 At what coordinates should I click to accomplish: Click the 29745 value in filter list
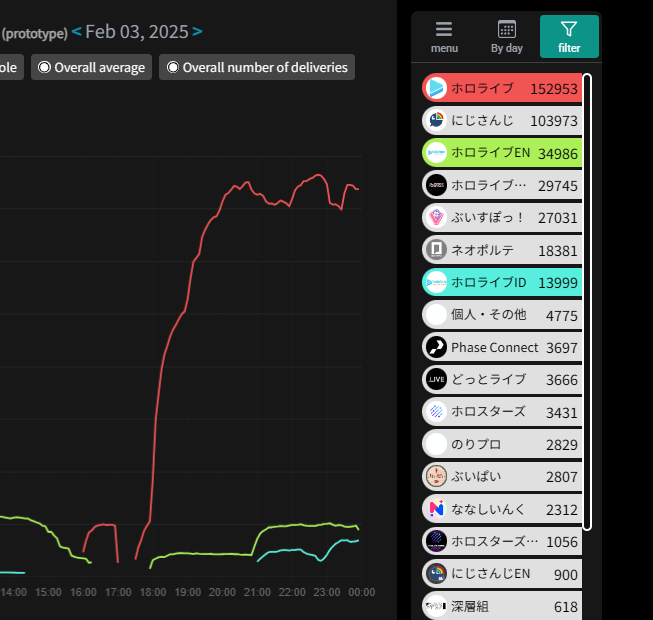[558, 186]
